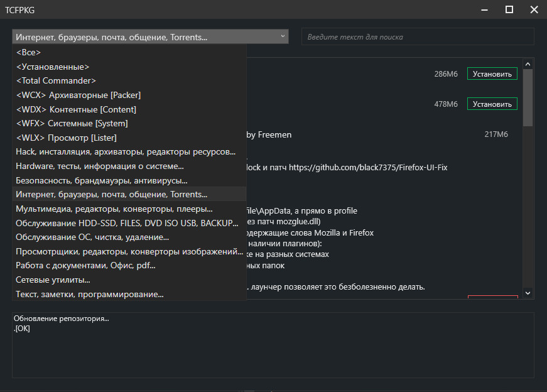547x392 pixels.
Task: Click the package list scrollbar up arrow
Action: (528, 64)
